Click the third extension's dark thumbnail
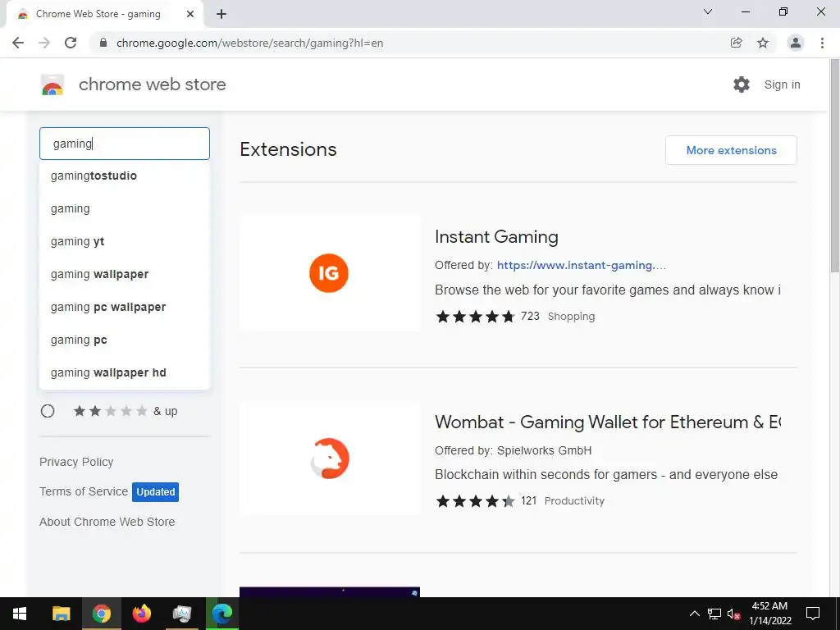This screenshot has width=840, height=630. (x=330, y=592)
